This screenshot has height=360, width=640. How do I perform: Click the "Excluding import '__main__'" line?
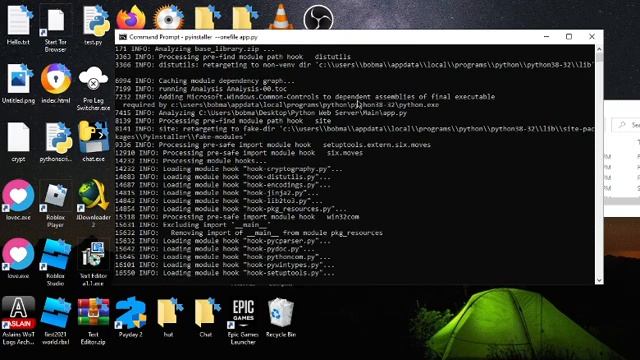[x=193, y=224]
